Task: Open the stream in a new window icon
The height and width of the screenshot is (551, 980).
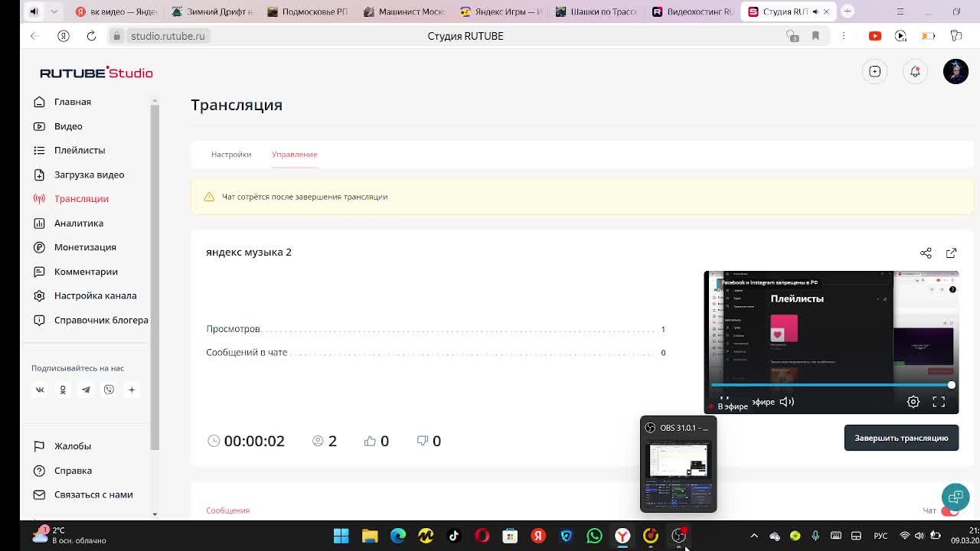Action: pyautogui.click(x=951, y=253)
